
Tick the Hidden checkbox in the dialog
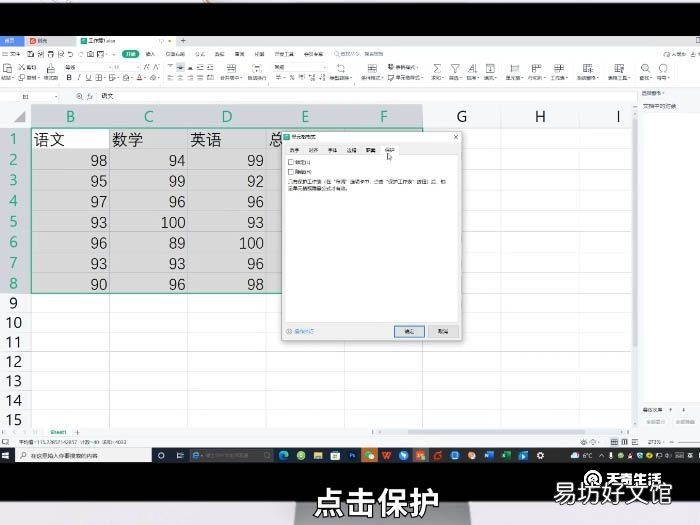coord(291,172)
